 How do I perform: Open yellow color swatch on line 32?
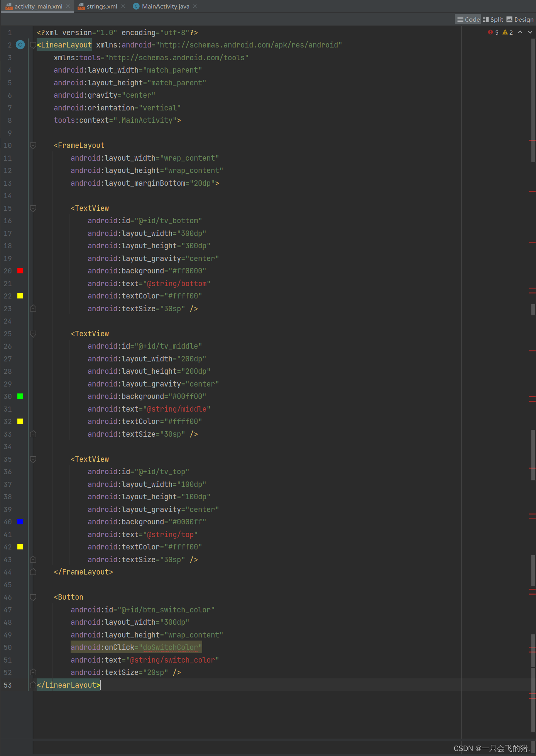(x=20, y=421)
